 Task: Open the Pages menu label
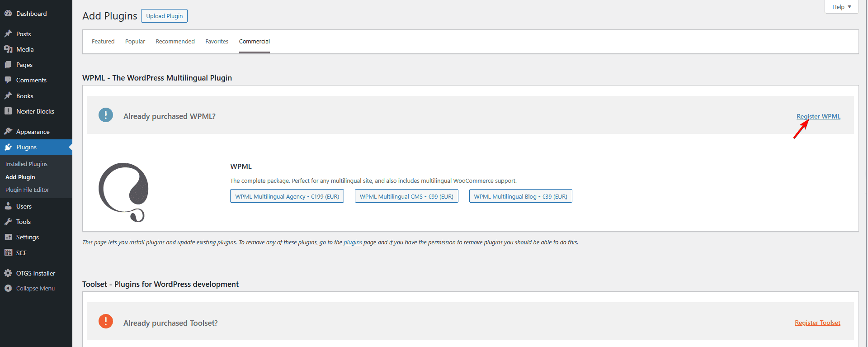click(x=24, y=65)
